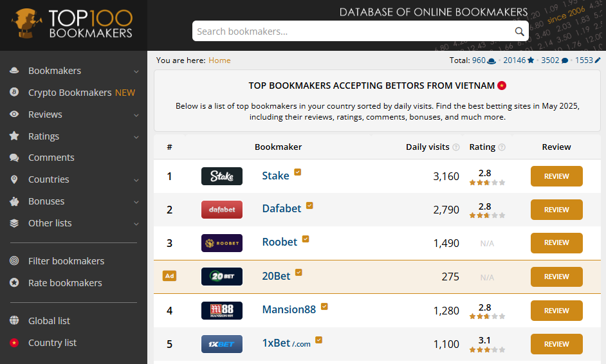Click the Vietnam flag icon in heading
Image resolution: width=606 pixels, height=364 pixels.
point(502,86)
